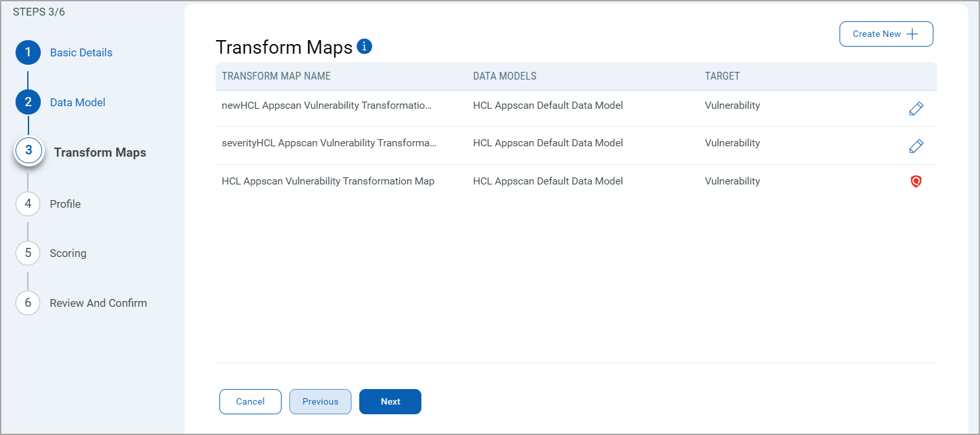980x435 pixels.
Task: Select the HCL Appscan Vulnerability Transformation Map row
Action: point(328,181)
